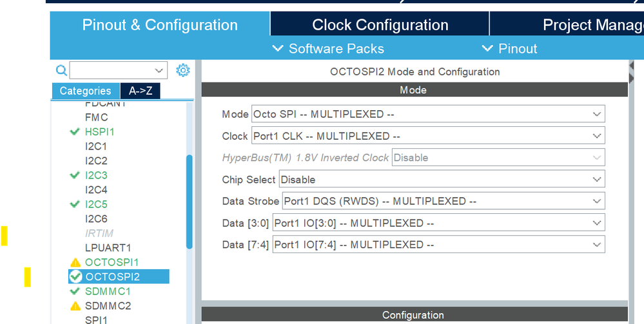Viewport: 644px width, 324px height.
Task: Open the Pinout menu
Action: point(509,49)
